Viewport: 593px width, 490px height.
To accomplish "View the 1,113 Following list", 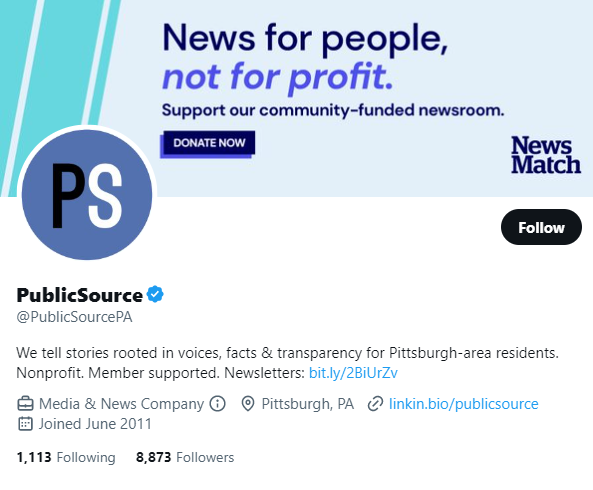I will pos(66,457).
